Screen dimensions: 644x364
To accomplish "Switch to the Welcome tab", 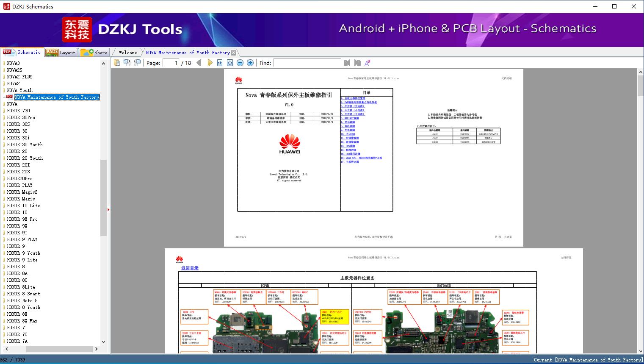I will point(128,53).
